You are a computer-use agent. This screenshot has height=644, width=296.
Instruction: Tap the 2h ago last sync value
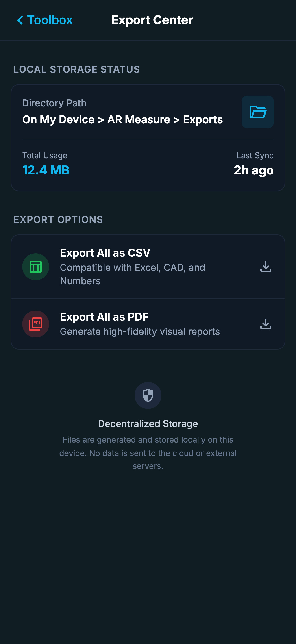click(x=254, y=170)
